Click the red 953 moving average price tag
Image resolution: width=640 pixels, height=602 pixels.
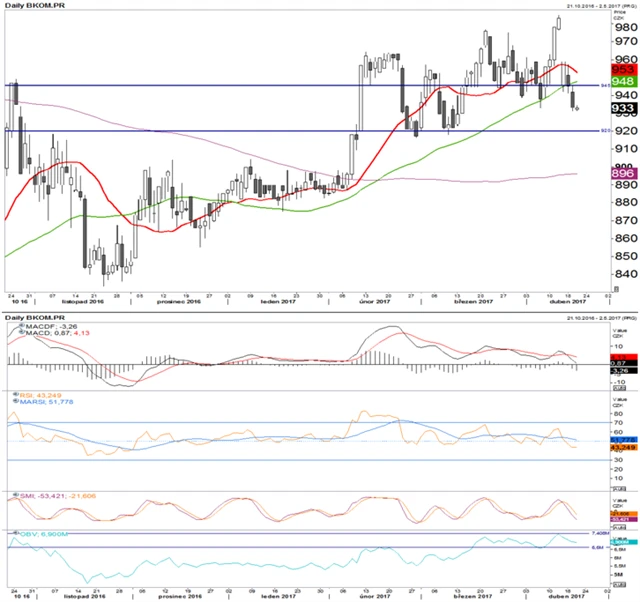pyautogui.click(x=620, y=69)
